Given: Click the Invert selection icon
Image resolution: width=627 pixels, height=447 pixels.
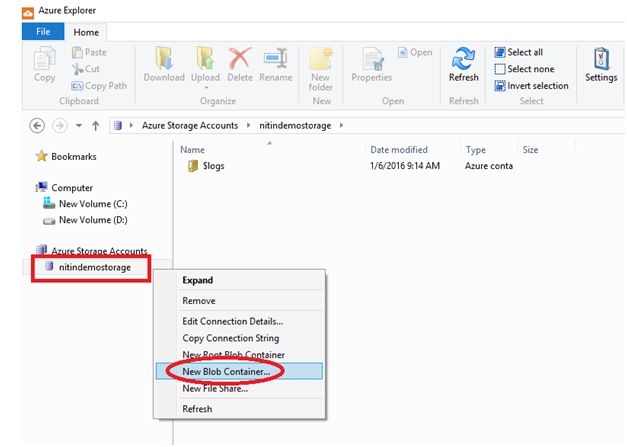Looking at the screenshot, I should tap(500, 86).
